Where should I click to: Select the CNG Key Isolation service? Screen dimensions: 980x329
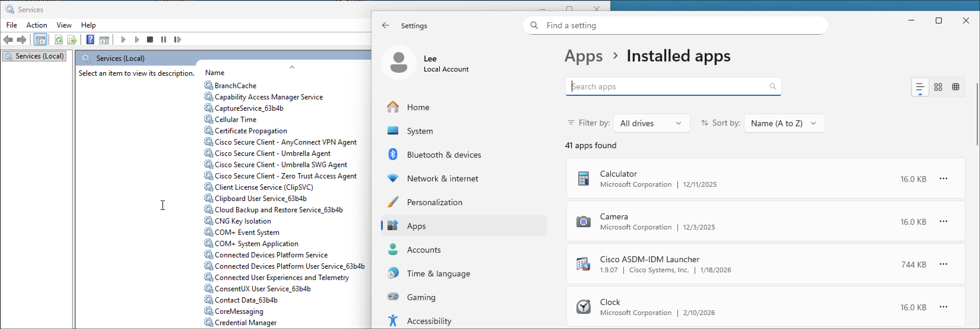243,221
